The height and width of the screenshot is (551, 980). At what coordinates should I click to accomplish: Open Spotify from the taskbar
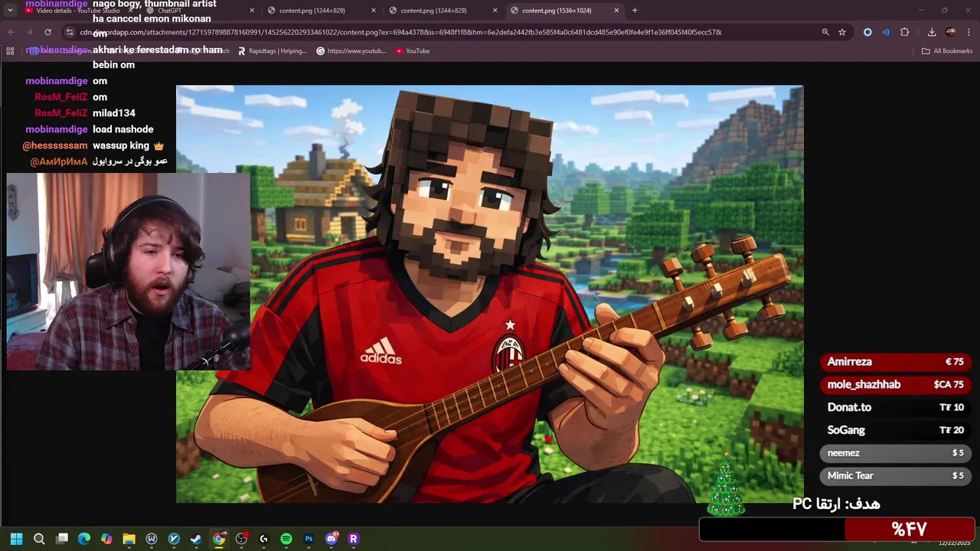[x=286, y=539]
